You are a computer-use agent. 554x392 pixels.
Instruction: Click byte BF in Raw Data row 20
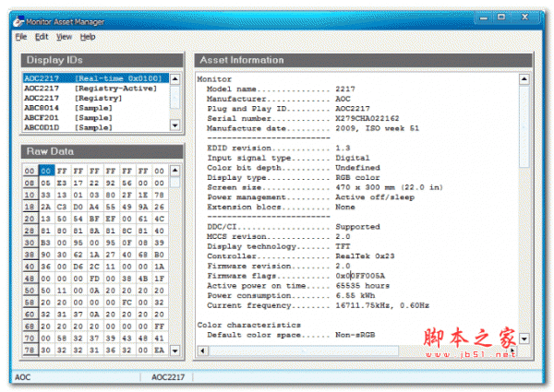94,220
